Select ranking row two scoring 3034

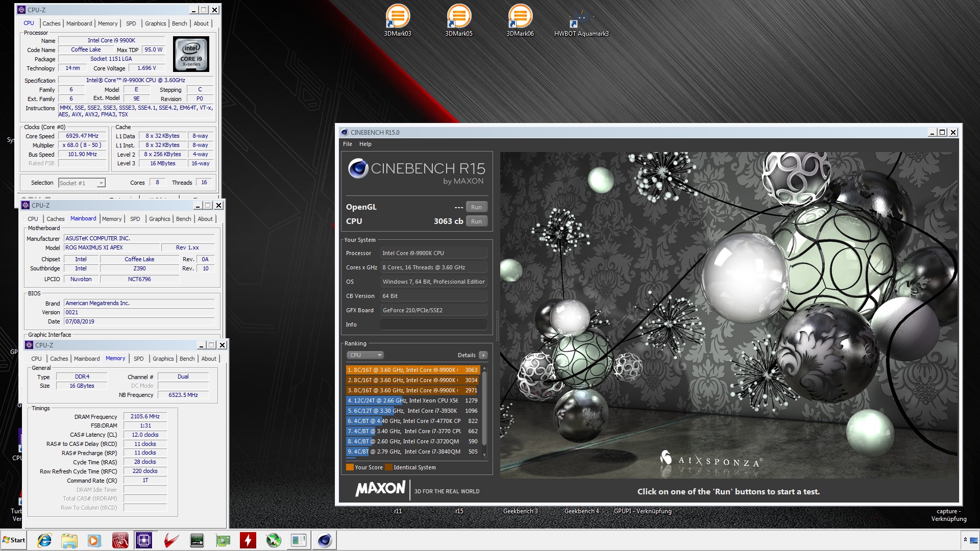point(412,380)
